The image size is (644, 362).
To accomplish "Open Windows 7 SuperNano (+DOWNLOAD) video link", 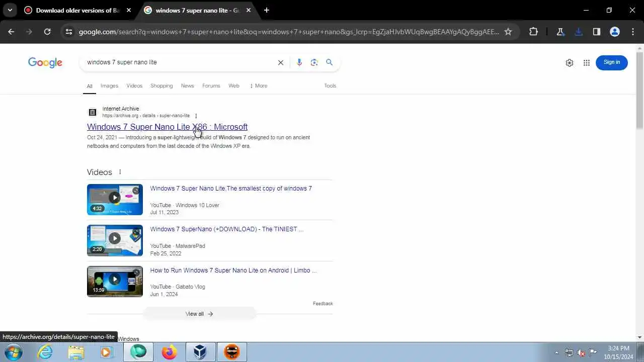I will coord(227,229).
